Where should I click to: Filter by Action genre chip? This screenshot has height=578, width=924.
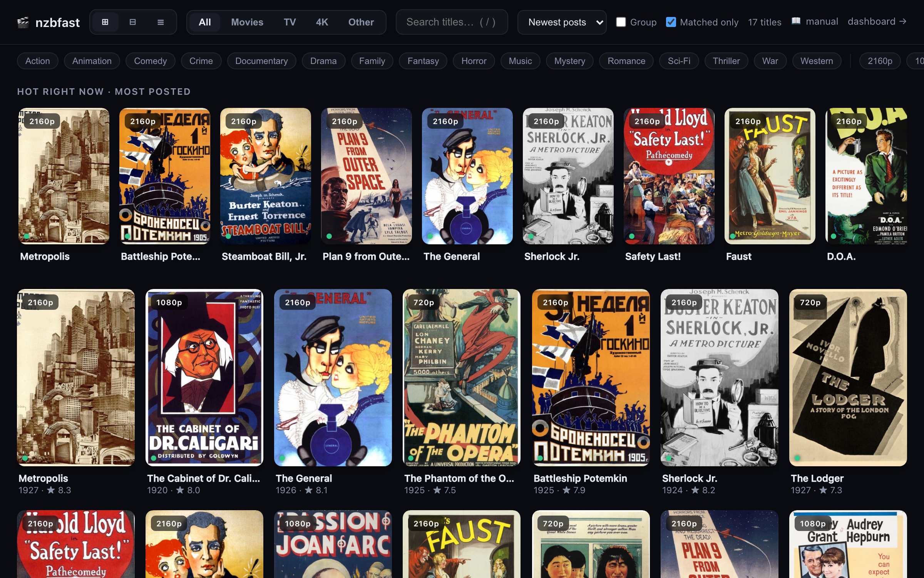pyautogui.click(x=37, y=61)
